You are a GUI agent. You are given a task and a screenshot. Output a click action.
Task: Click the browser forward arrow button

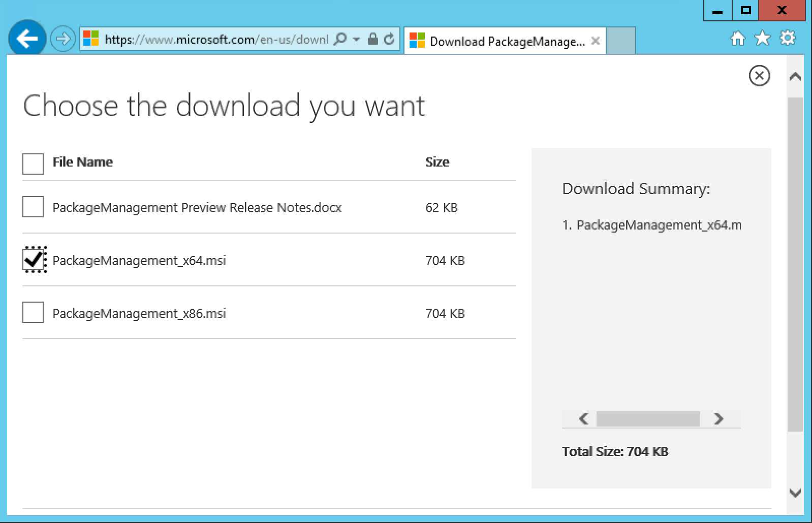pos(63,39)
